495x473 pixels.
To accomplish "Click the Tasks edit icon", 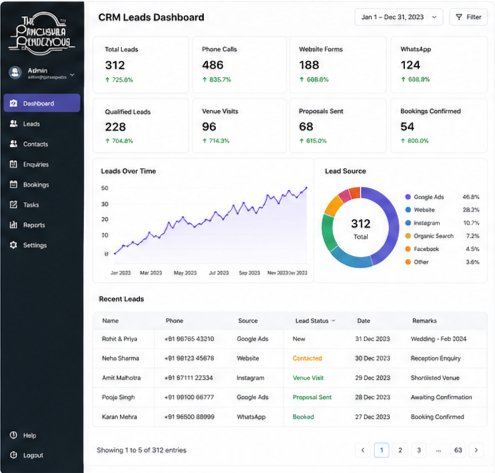I will (13, 205).
